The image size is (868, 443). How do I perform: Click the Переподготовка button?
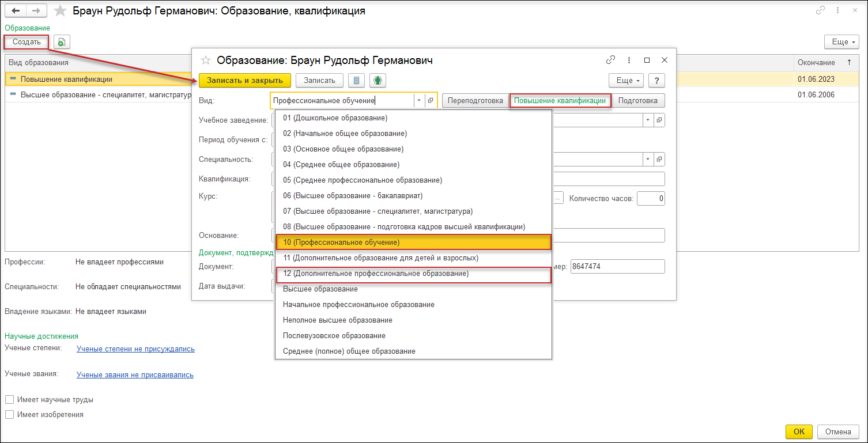(x=475, y=100)
